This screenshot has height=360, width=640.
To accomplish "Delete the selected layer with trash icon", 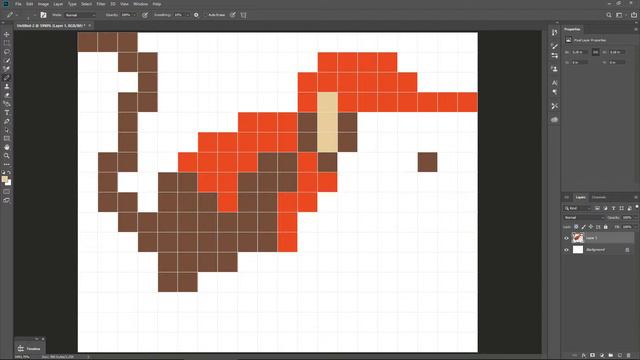I will pyautogui.click(x=629, y=356).
